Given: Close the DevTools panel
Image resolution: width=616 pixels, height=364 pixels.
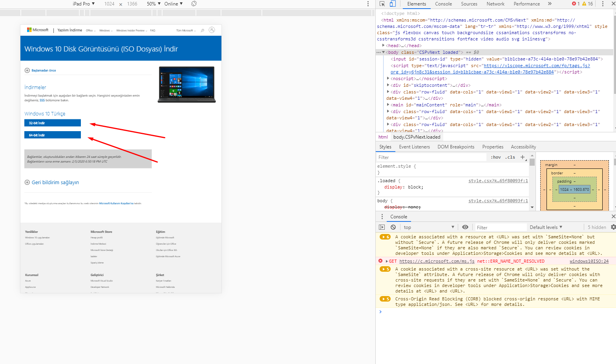Looking at the screenshot, I should [x=613, y=4].
